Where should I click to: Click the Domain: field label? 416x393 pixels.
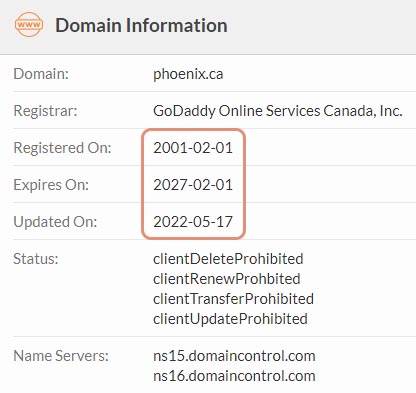coord(41,74)
